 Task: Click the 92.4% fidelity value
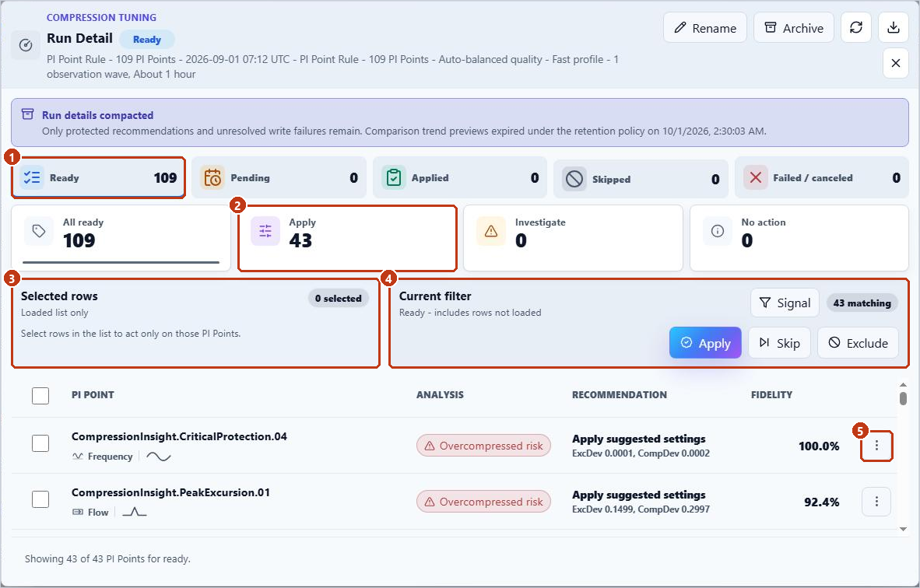coord(821,502)
